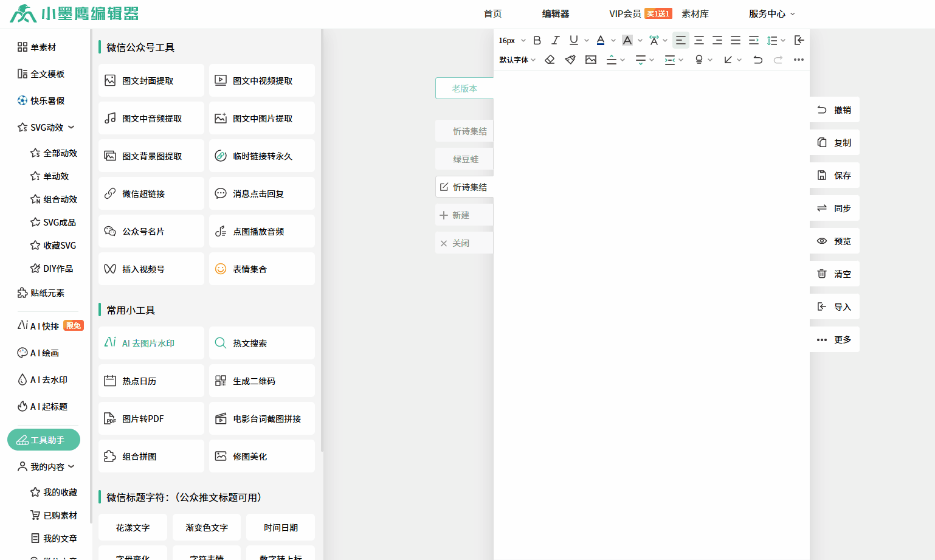Open the 图文中视频提取 tool

tap(262, 80)
